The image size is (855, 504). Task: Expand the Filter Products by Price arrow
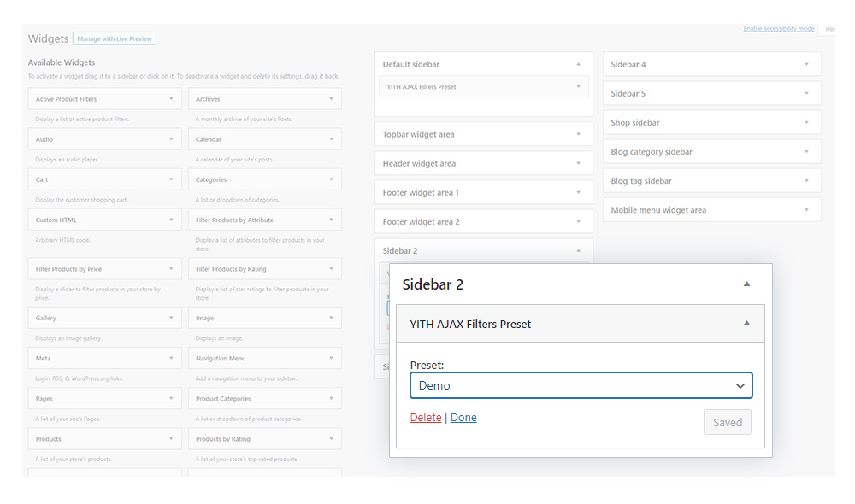click(x=171, y=268)
